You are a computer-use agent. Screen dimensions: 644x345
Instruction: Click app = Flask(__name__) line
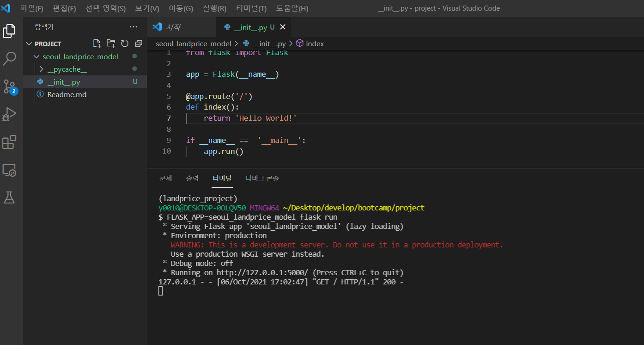click(232, 74)
